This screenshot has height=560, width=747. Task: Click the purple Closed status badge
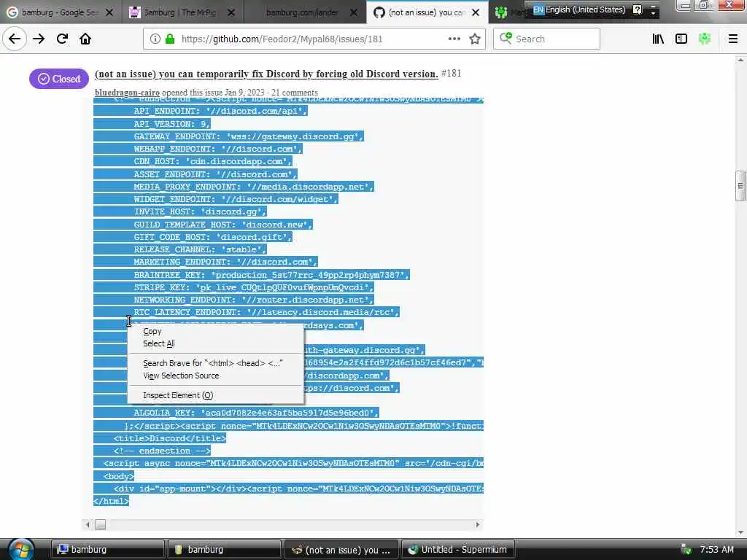pyautogui.click(x=58, y=79)
